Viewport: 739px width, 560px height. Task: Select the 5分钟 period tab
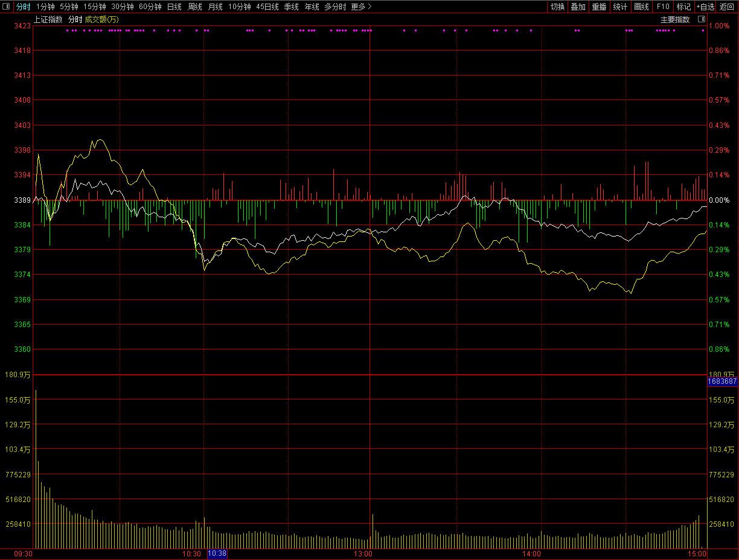(69, 7)
